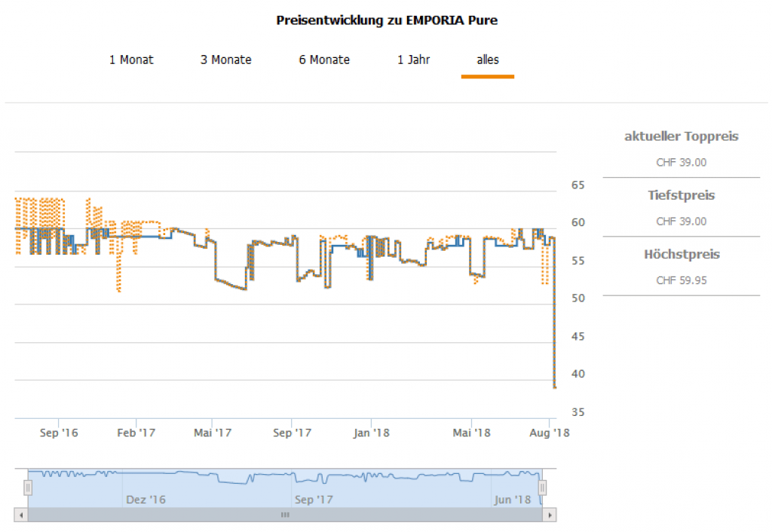Screen dimensions: 772x532
Task: Click the Dez '16 label in navigator
Action: pyautogui.click(x=146, y=500)
